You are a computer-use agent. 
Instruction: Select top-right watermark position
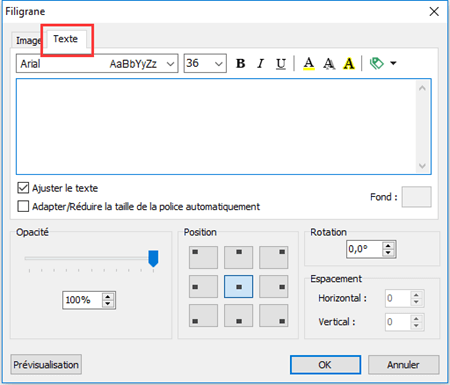click(274, 257)
